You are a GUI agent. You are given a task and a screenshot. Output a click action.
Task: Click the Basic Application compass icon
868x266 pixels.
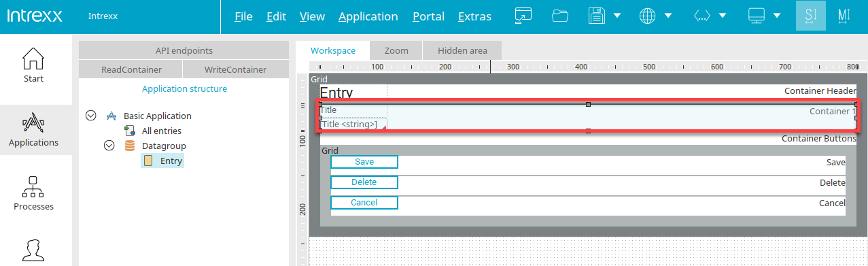pos(111,116)
